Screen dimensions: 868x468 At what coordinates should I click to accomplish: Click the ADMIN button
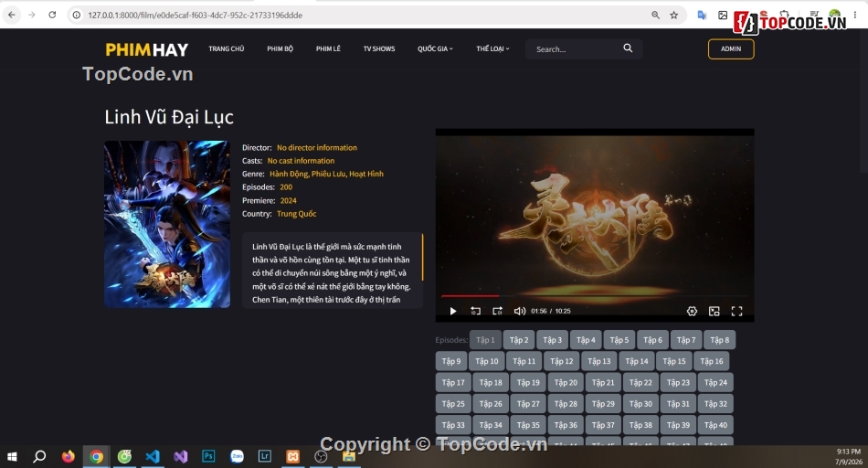point(731,48)
